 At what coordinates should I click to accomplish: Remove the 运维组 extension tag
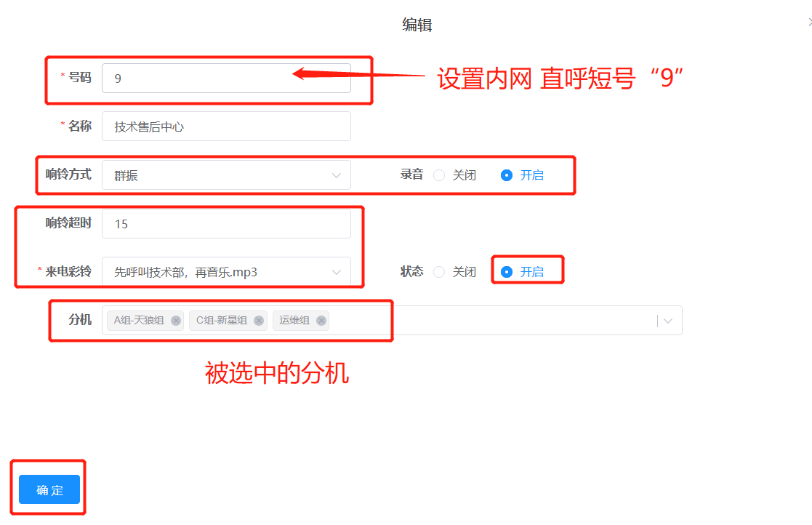tap(321, 321)
